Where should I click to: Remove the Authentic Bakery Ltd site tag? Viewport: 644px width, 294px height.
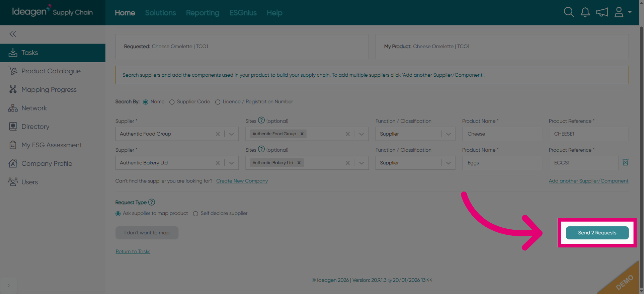299,163
